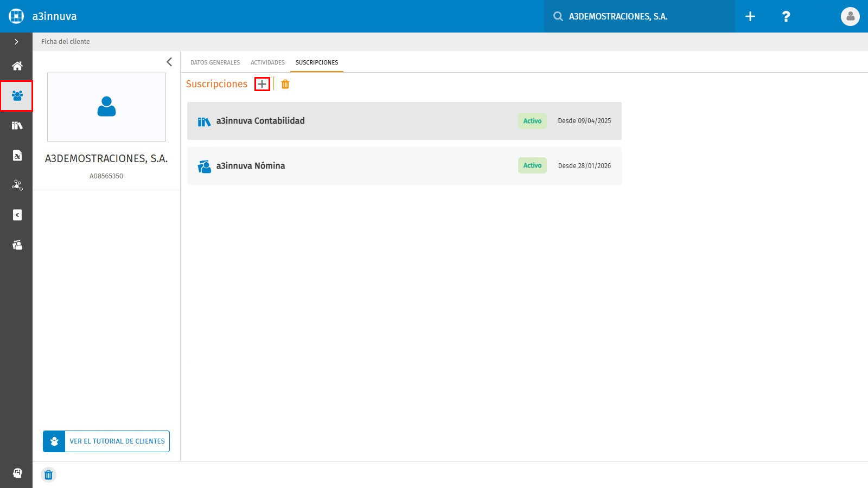Click the search field showing A3DEMOSTRACIONES, S.A.
This screenshot has width=868, height=488.
[x=640, y=16]
